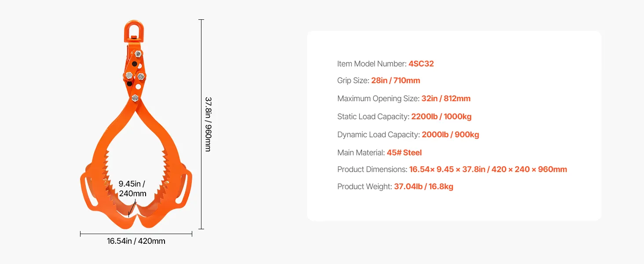Click the 45# Steel material value
Viewport: 644px width, 264px height.
[x=404, y=153]
